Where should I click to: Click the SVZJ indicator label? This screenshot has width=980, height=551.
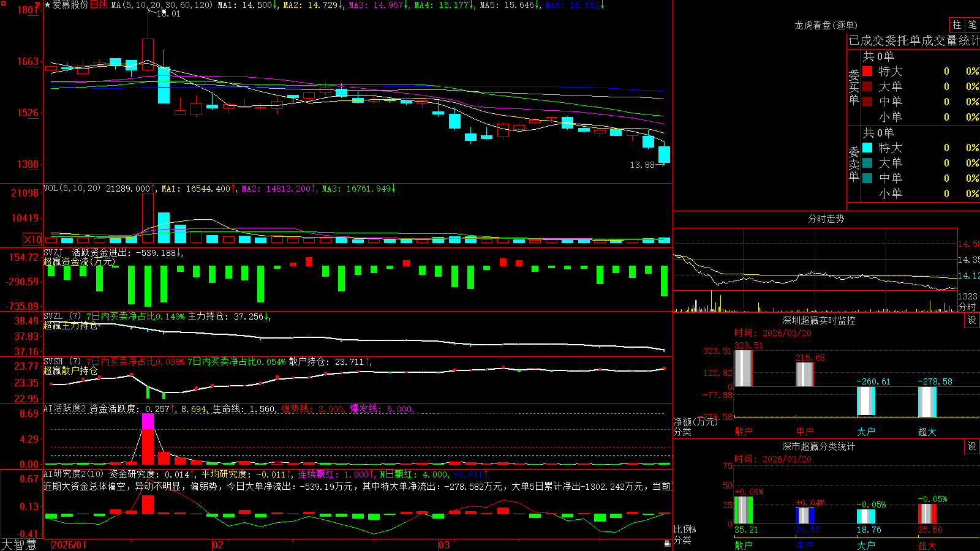click(x=53, y=252)
